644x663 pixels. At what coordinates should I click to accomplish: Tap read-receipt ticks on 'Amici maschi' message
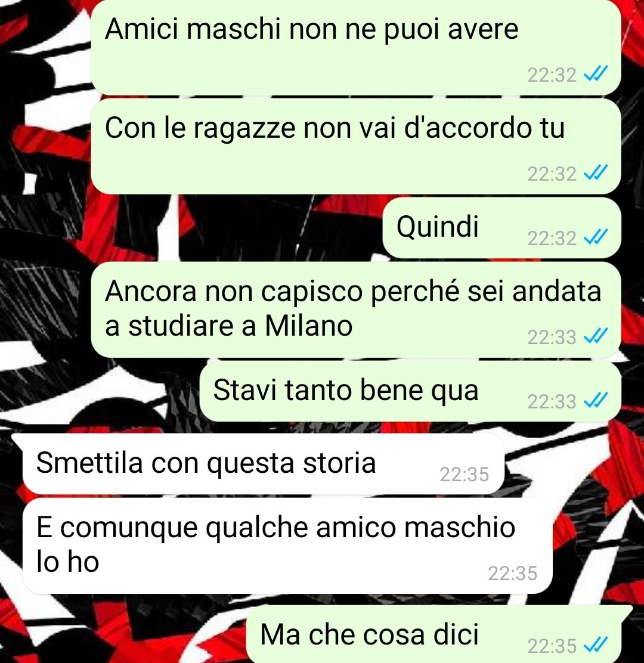[x=596, y=75]
